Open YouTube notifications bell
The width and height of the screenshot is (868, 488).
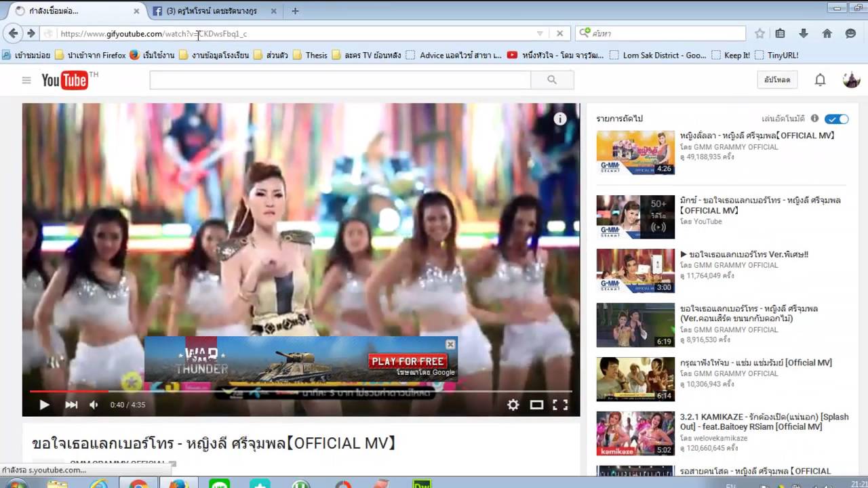820,80
